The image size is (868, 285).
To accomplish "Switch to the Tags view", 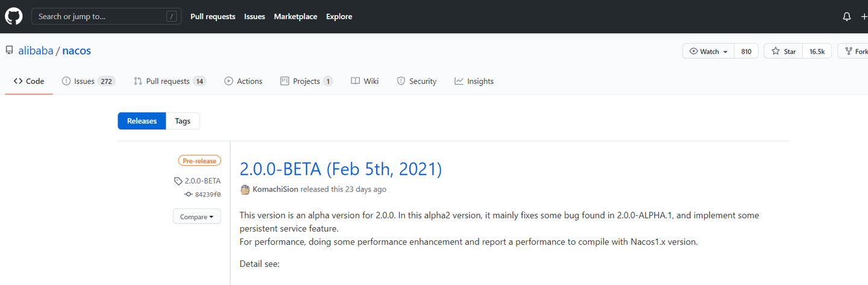I will [x=183, y=121].
